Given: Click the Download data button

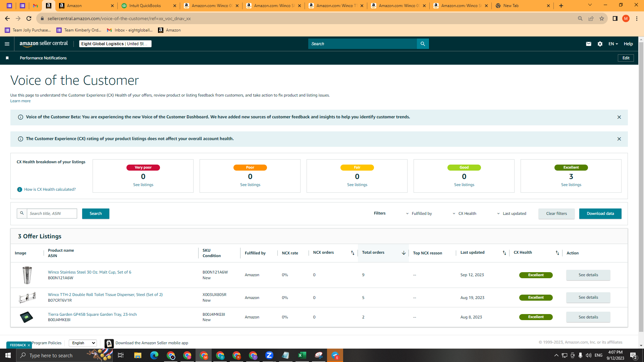Looking at the screenshot, I should 600,214.
